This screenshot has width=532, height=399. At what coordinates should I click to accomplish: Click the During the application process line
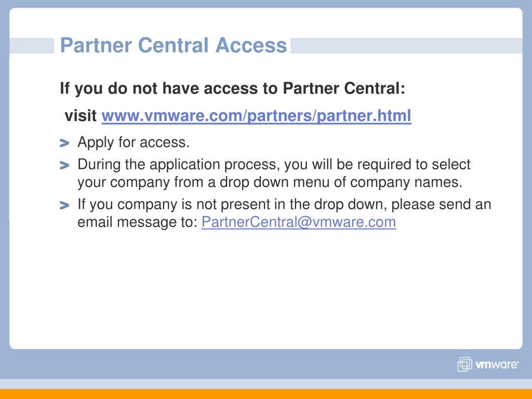point(274,165)
